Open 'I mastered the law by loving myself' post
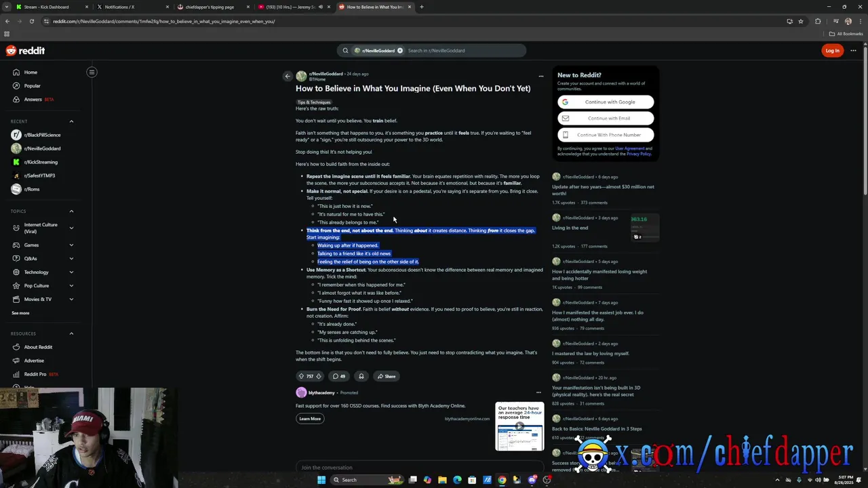Image resolution: width=868 pixels, height=488 pixels. point(591,353)
